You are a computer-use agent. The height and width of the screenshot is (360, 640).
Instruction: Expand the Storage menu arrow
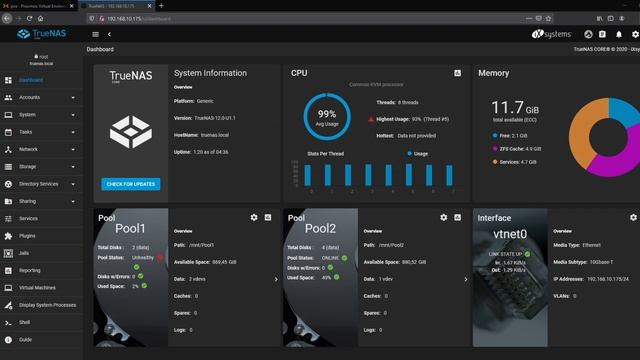[x=73, y=167]
